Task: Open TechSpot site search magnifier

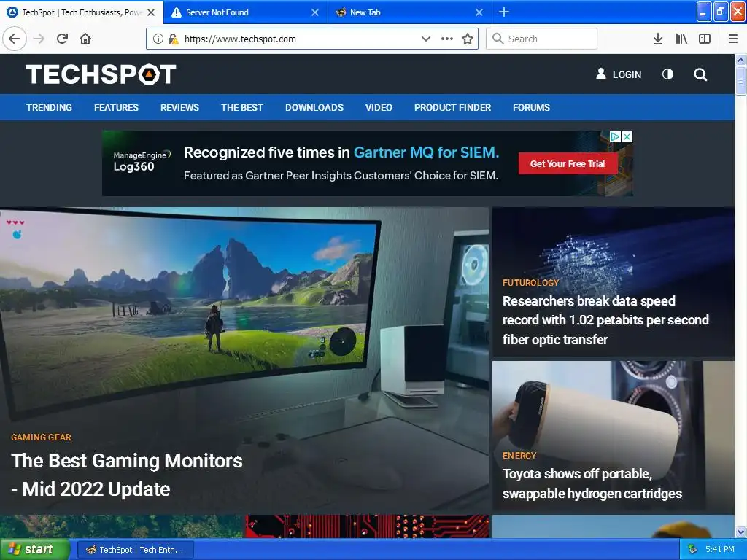Action: (x=700, y=74)
